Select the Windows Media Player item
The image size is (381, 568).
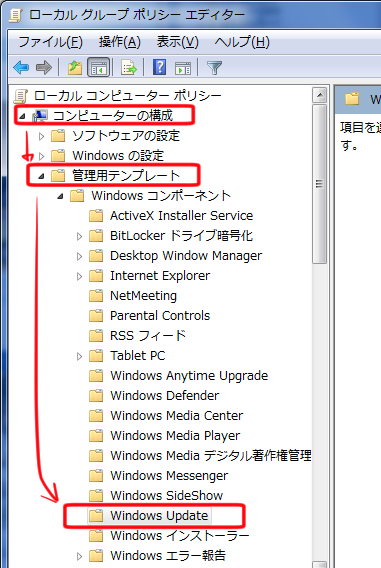(175, 435)
